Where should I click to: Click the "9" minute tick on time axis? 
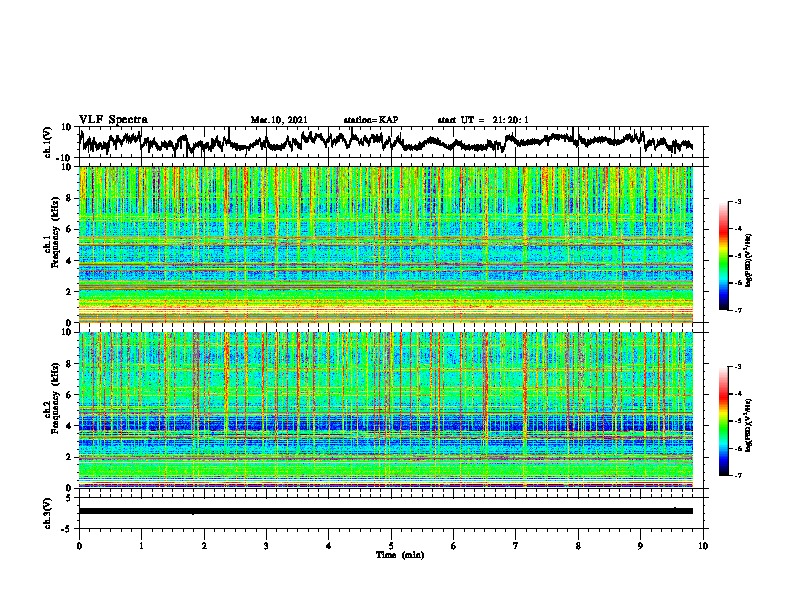pos(640,546)
